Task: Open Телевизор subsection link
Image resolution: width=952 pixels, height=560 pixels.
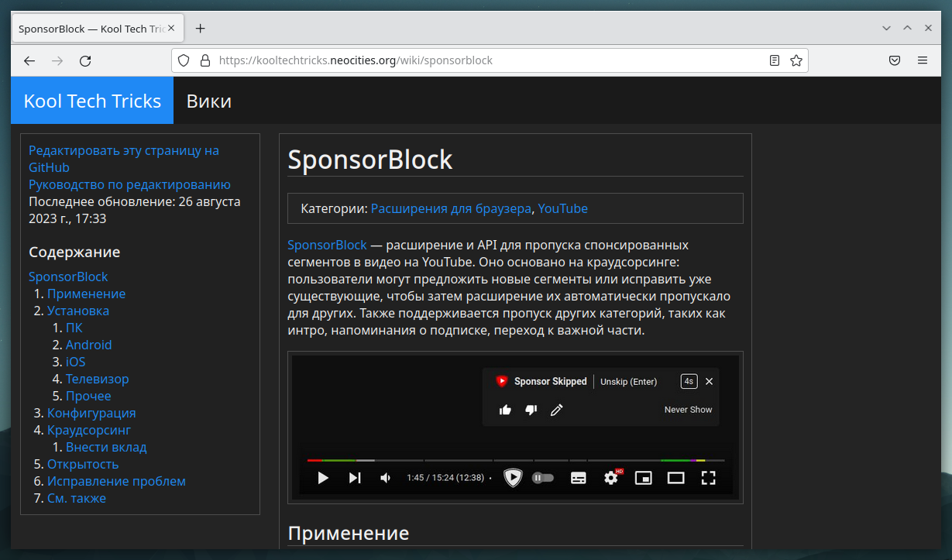Action: tap(97, 379)
